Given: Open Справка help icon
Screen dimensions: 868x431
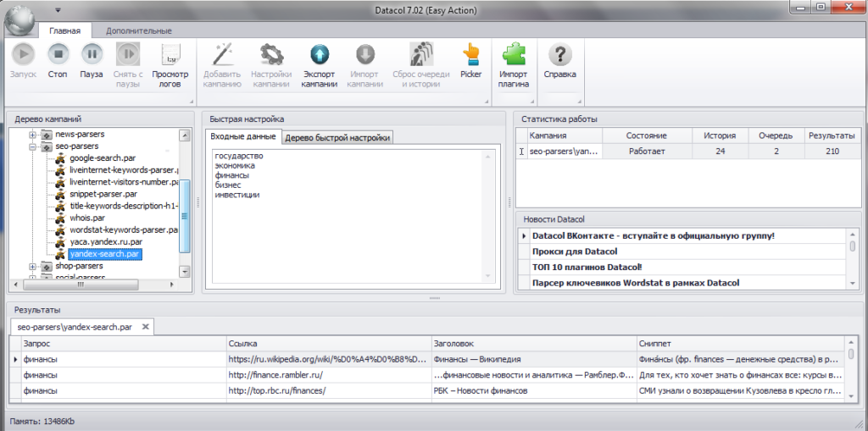Looking at the screenshot, I should coord(559,54).
